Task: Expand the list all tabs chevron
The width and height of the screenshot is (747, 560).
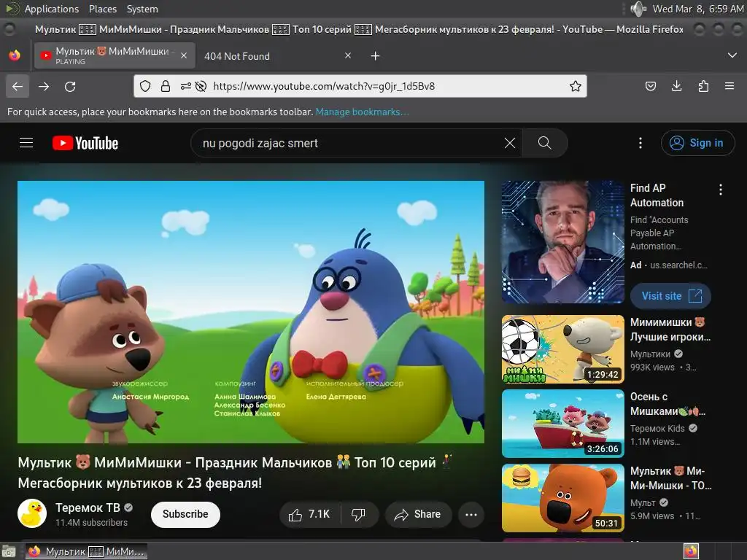Action: (x=732, y=55)
